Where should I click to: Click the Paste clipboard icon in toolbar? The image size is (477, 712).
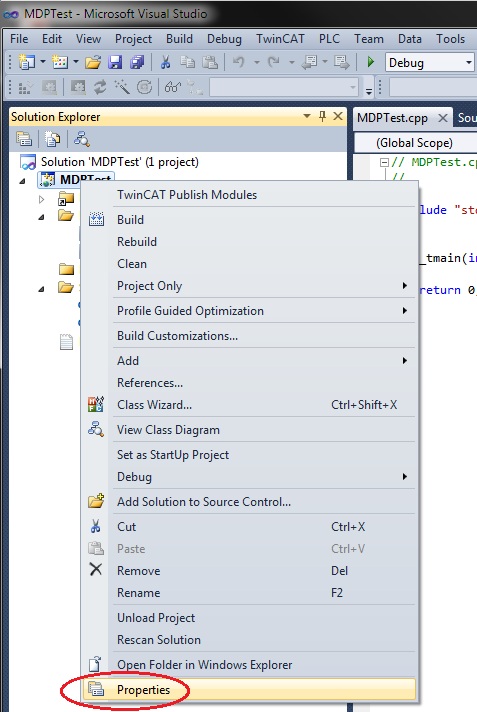pyautogui.click(x=210, y=62)
